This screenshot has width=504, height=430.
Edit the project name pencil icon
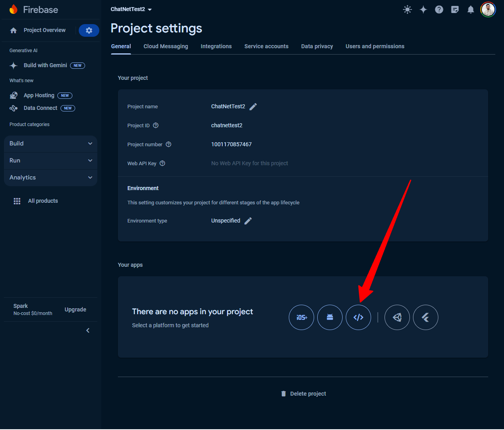point(253,107)
